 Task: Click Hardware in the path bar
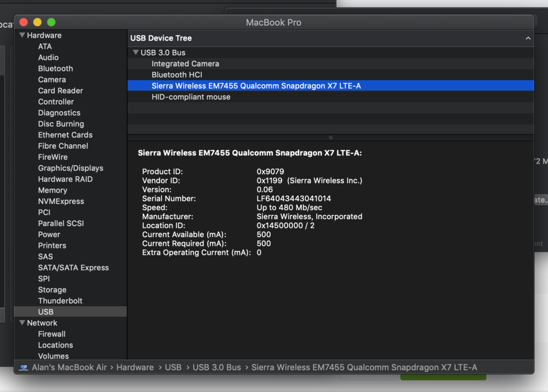click(x=135, y=367)
